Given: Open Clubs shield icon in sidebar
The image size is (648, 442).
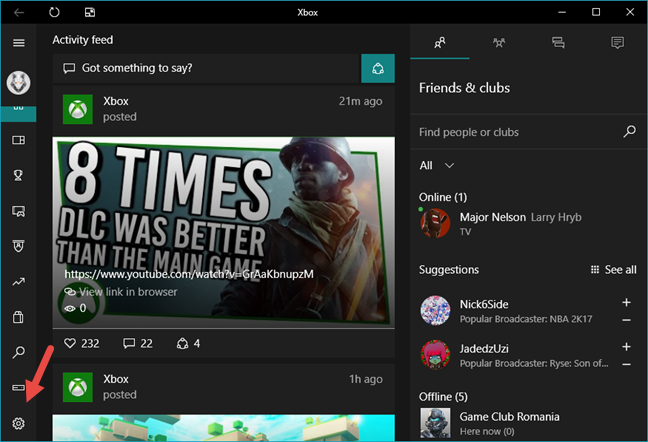Looking at the screenshot, I should pos(19,246).
